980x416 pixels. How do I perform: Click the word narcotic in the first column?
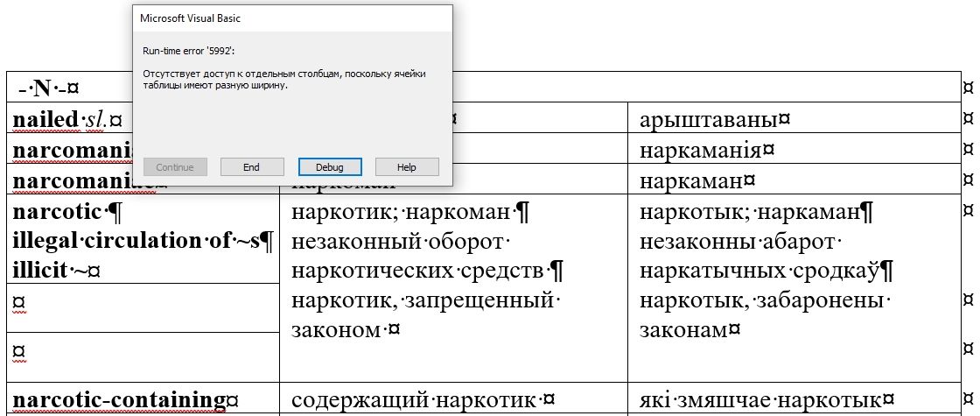[x=56, y=211]
